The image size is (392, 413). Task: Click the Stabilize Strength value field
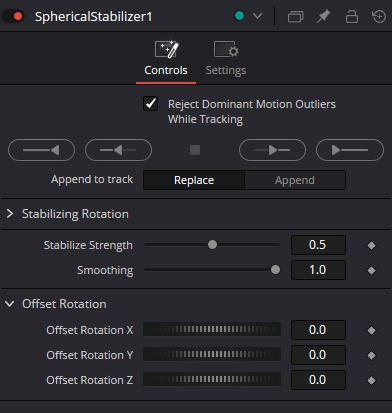(318, 245)
